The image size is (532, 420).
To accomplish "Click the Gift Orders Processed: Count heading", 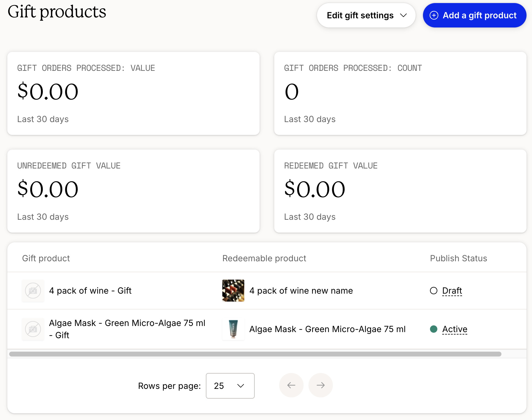I will click(x=353, y=68).
